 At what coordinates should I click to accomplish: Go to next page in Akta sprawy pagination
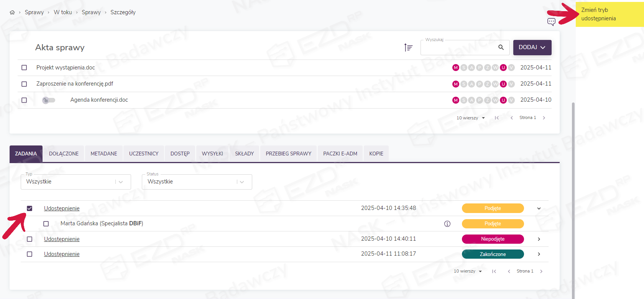[x=544, y=118]
